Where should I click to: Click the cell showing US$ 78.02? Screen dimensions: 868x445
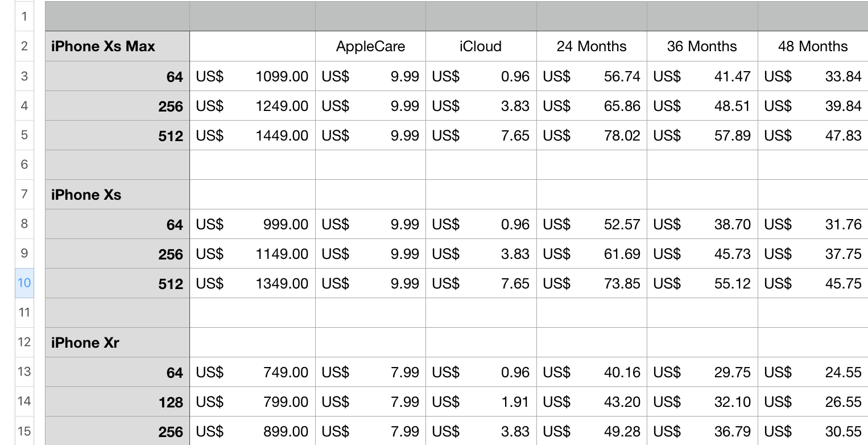[x=592, y=135]
